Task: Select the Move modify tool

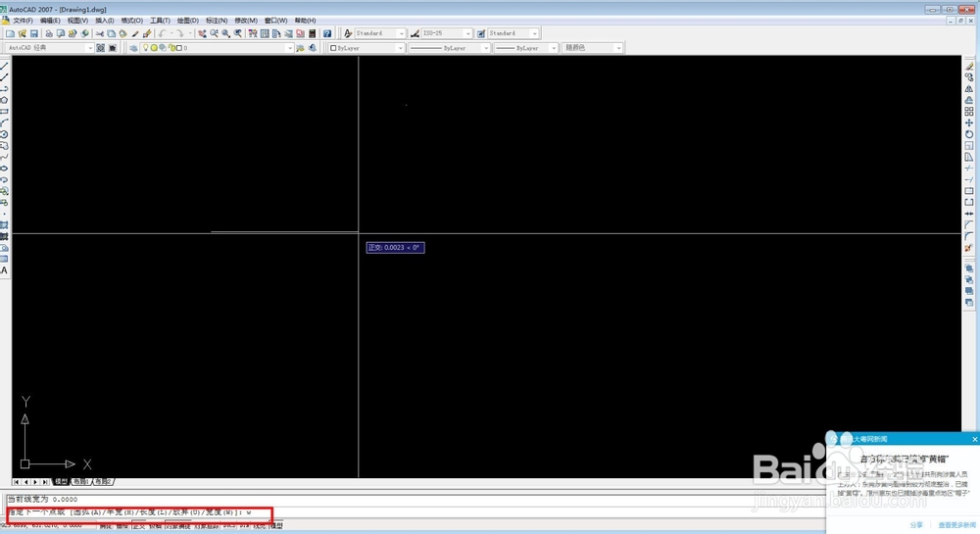Action: click(x=969, y=123)
